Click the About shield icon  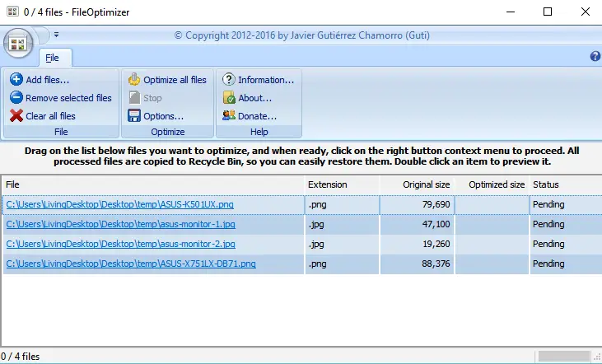228,97
